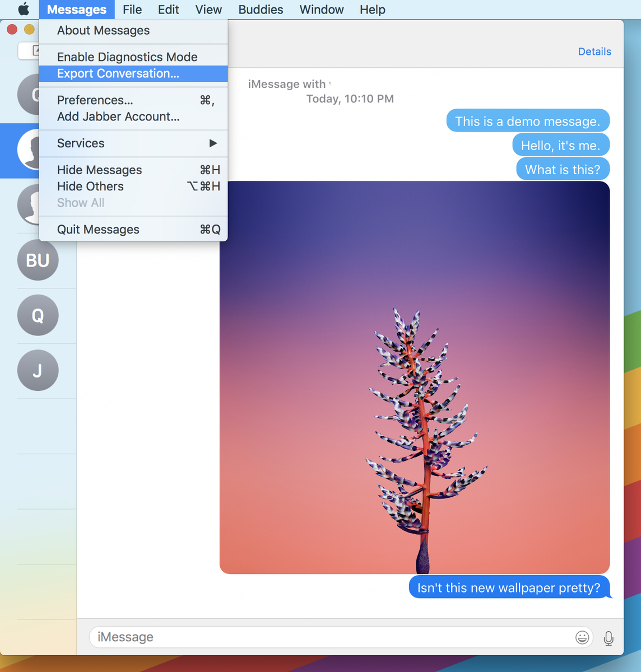Click the "Hello, it's me." bubble
The width and height of the screenshot is (641, 672).
pyautogui.click(x=561, y=145)
